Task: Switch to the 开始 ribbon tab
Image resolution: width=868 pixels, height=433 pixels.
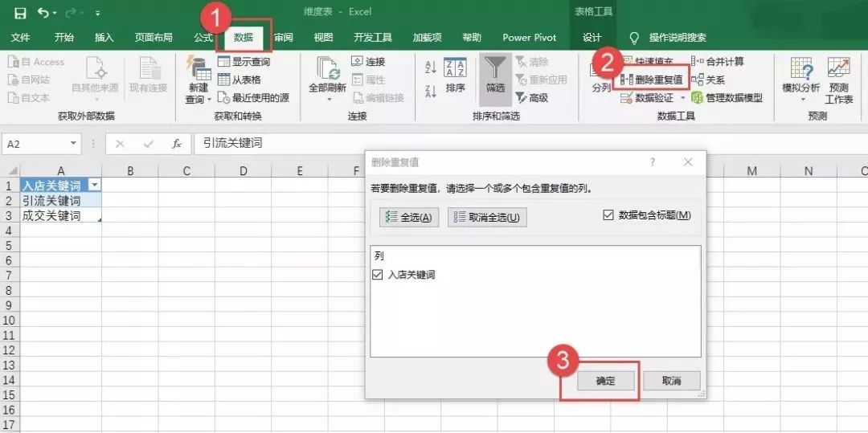Action: tap(64, 38)
